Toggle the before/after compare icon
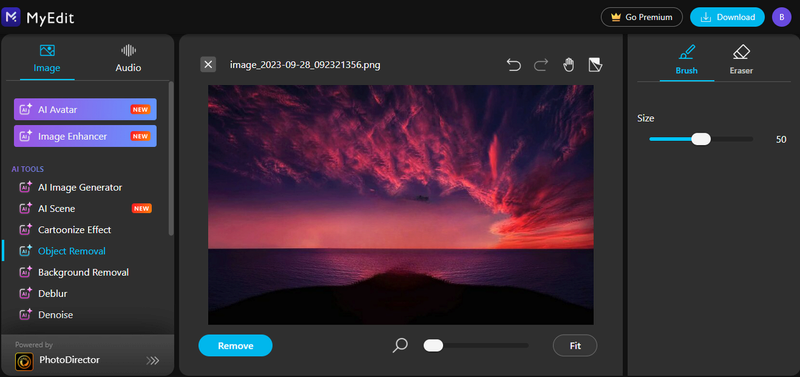Viewport: 800px width, 377px height. tap(595, 65)
